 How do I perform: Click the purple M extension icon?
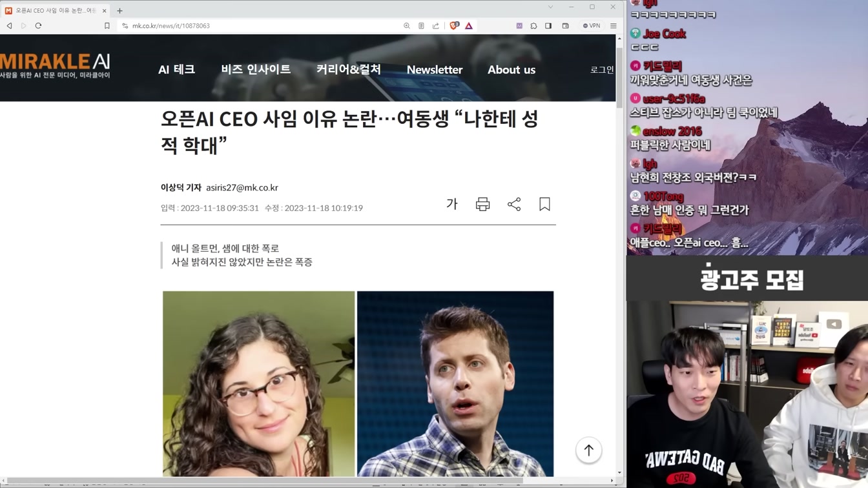pyautogui.click(x=519, y=26)
